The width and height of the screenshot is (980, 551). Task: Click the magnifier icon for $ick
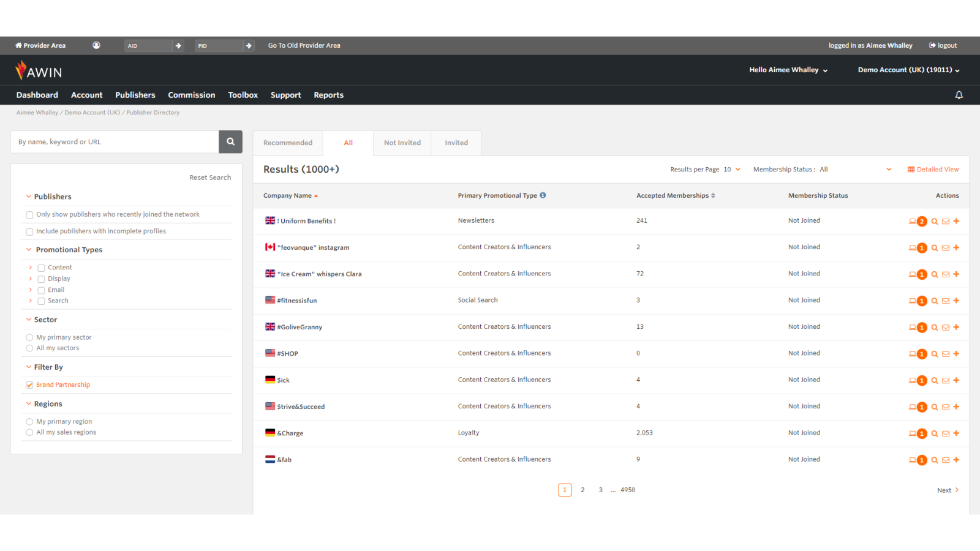[x=935, y=380]
